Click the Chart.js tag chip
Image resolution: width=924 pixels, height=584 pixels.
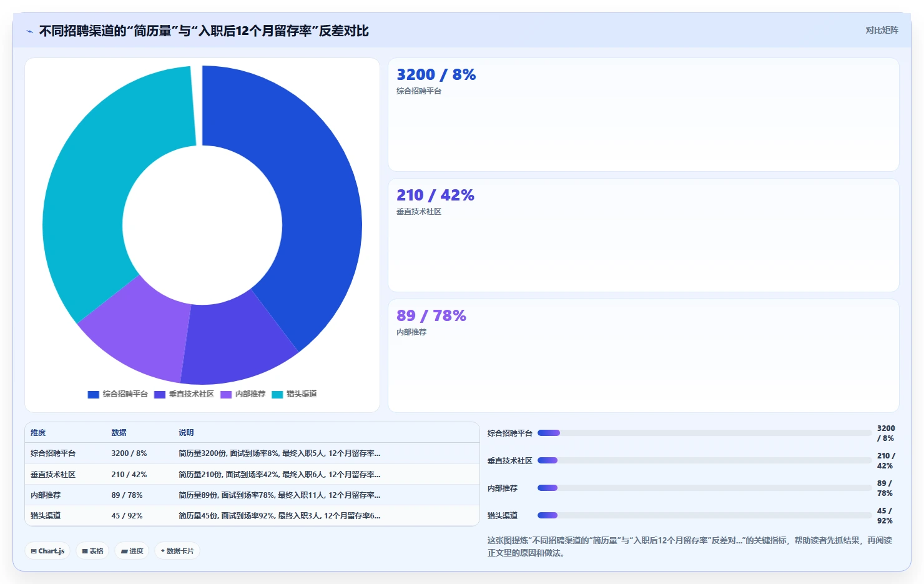pos(47,551)
